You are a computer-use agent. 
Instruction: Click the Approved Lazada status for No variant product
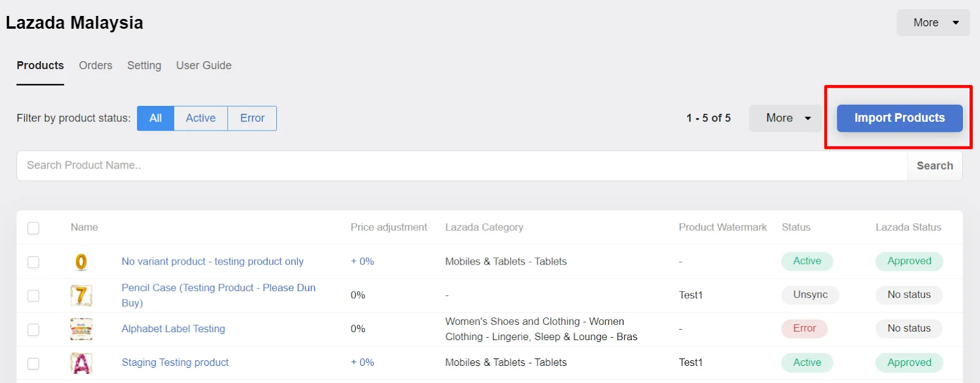coord(909,261)
